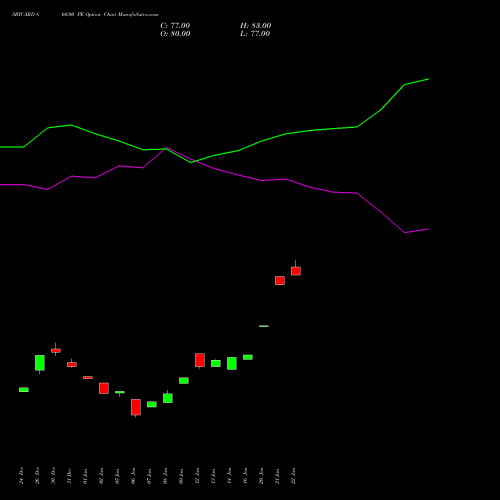Select the 14 Jan date label
The width and height of the screenshot is (500, 500).
230,476
